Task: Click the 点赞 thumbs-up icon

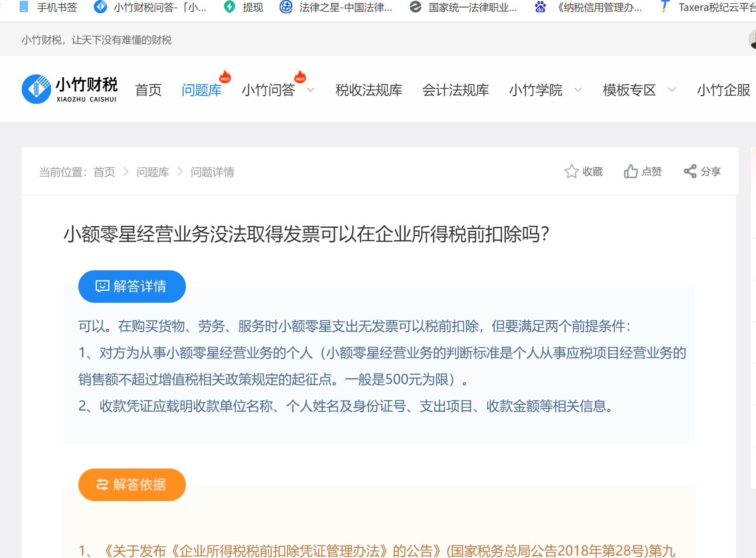Action: (631, 172)
